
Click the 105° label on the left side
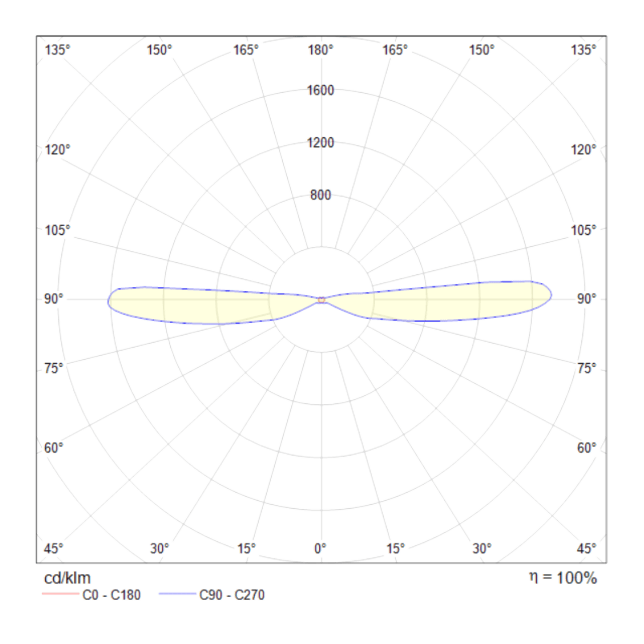(x=57, y=230)
